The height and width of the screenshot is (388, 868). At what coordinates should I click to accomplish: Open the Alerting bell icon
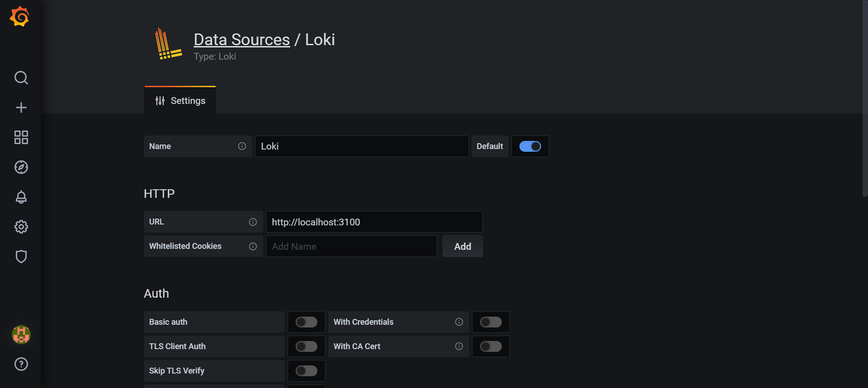pos(21,197)
